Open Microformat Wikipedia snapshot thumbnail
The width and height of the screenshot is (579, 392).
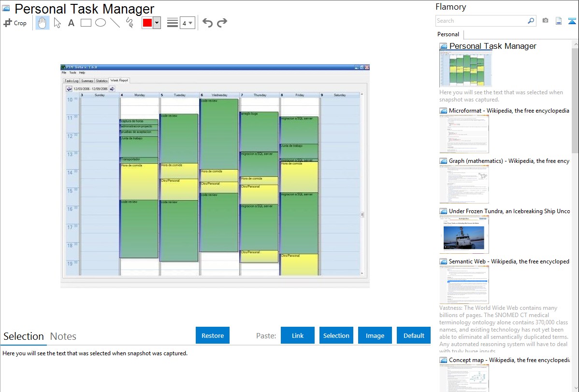pos(464,134)
